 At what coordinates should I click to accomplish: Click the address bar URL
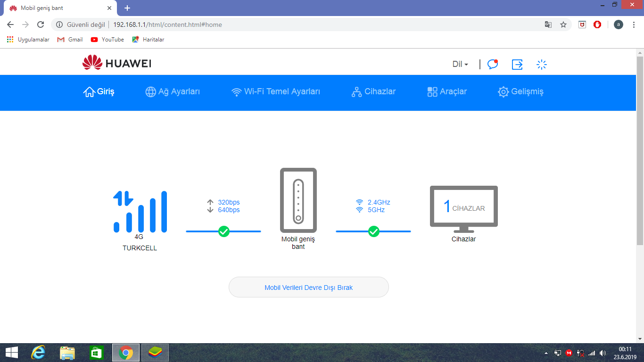[167, 25]
